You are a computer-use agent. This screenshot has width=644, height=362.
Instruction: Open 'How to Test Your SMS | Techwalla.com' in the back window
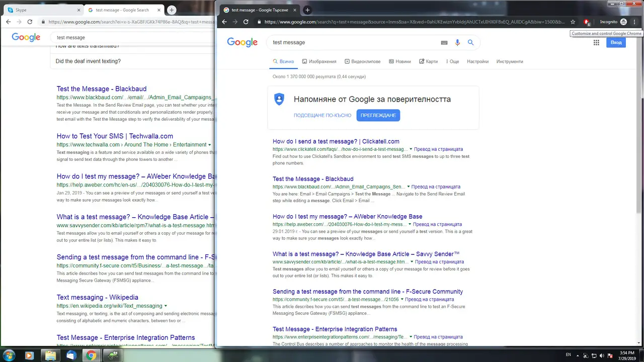(115, 136)
